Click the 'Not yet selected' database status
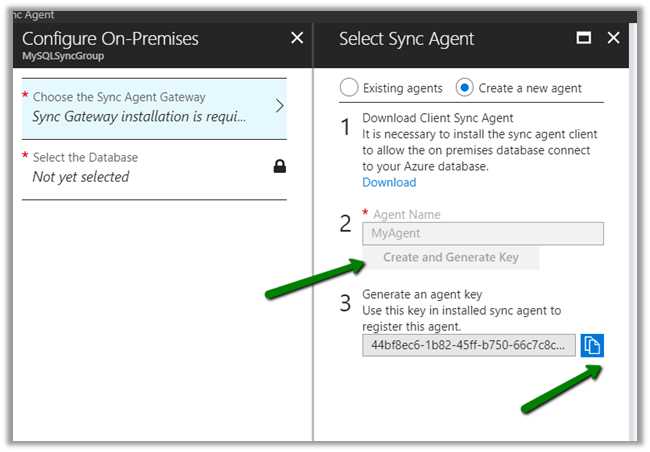Image resolution: width=650 pixels, height=452 pixels. coord(81,177)
